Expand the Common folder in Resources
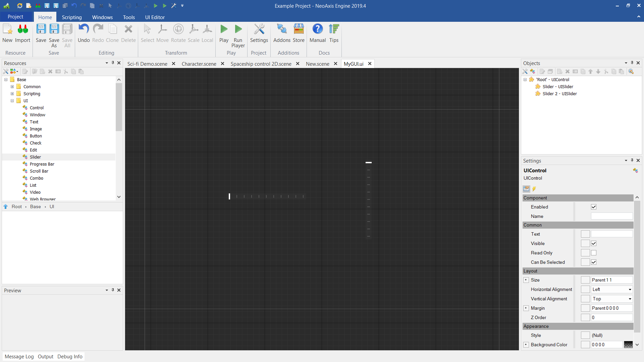 pos(12,86)
